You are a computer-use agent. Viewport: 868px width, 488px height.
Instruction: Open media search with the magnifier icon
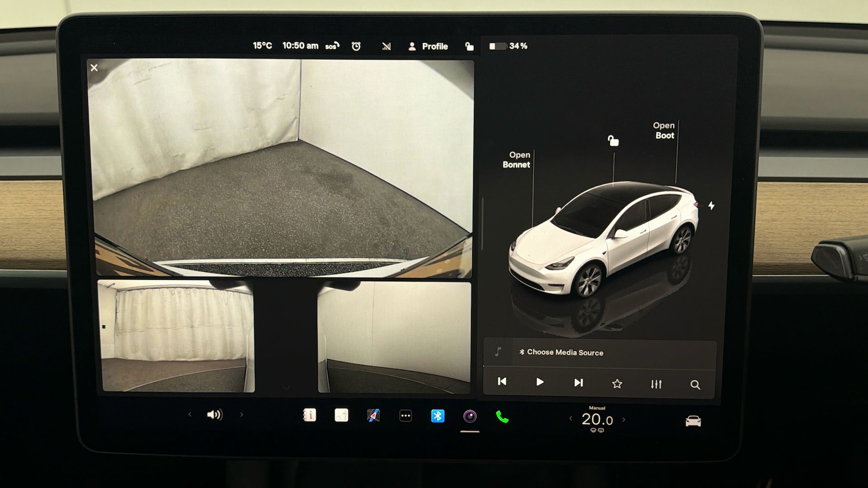(695, 385)
